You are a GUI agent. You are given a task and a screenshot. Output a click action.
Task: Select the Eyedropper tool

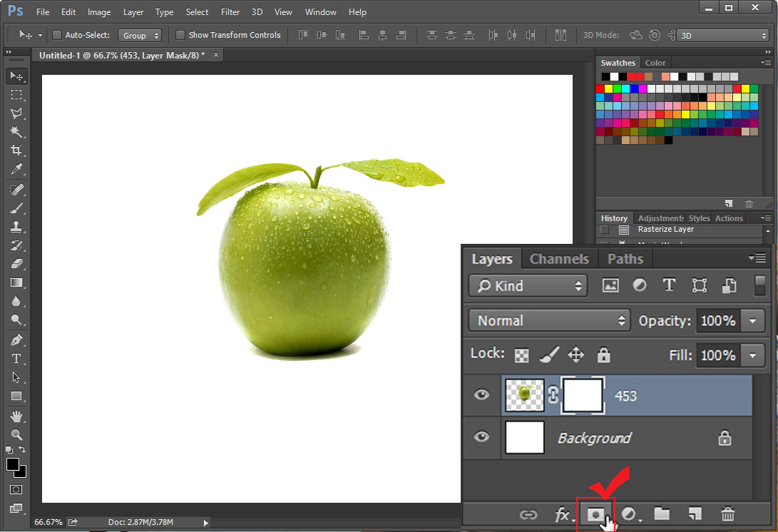pos(16,169)
